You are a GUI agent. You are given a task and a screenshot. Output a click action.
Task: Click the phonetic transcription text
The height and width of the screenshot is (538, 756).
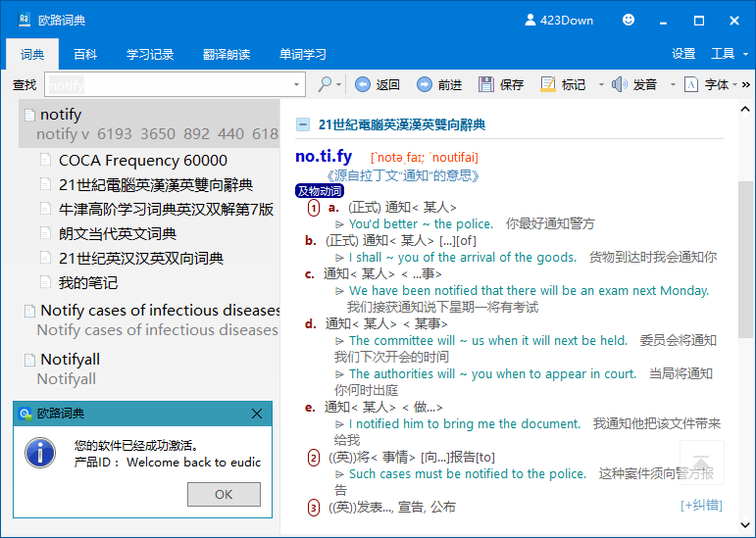[425, 158]
